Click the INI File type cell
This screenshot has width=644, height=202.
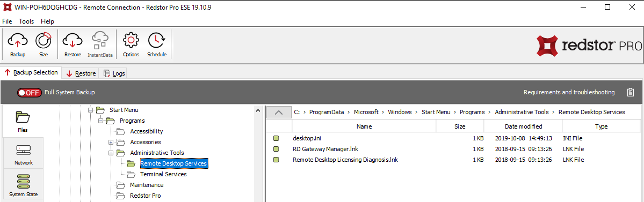tap(572, 138)
